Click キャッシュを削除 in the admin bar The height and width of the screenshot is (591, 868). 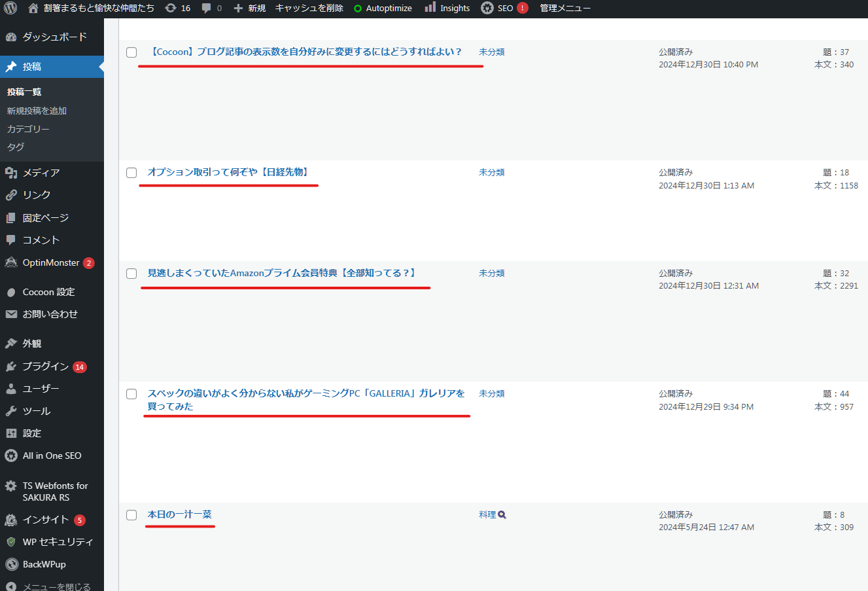pos(309,8)
